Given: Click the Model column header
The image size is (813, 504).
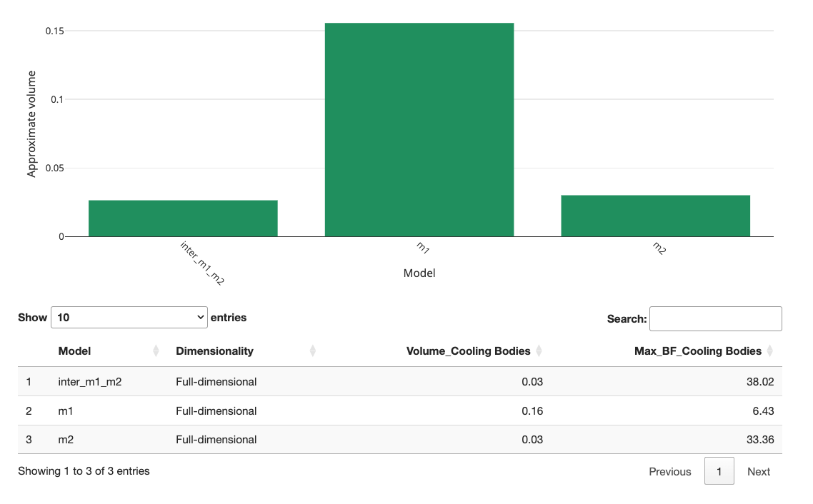Looking at the screenshot, I should pos(75,351).
